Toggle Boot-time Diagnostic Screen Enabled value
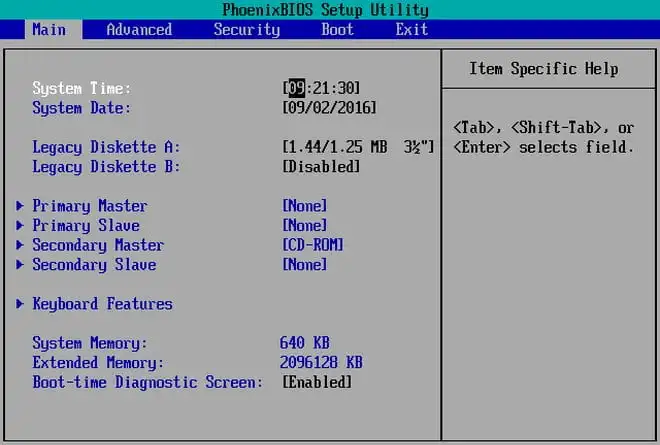Image resolution: width=660 pixels, height=445 pixels. tap(317, 382)
